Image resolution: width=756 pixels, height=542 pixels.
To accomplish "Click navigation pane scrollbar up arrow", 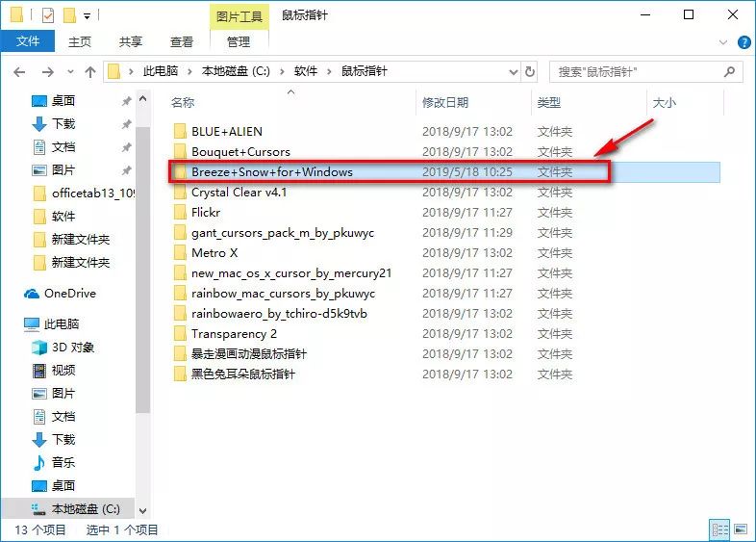I will 142,99.
